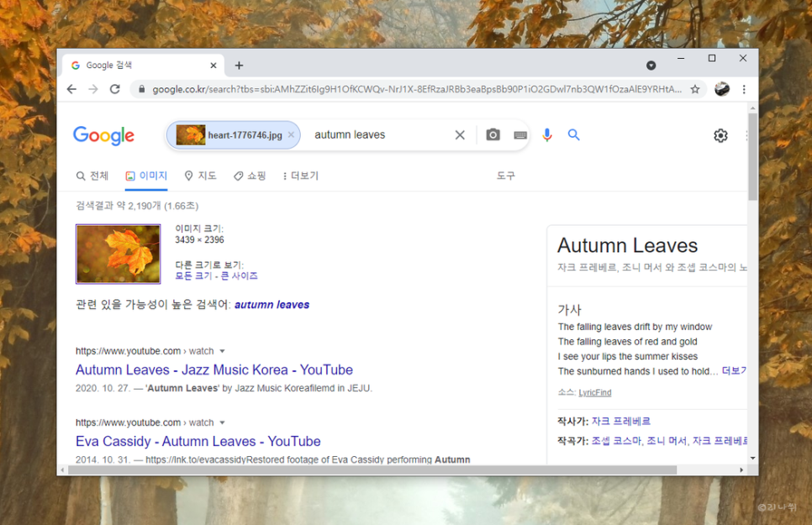Open the site lock info icon

tap(141, 89)
